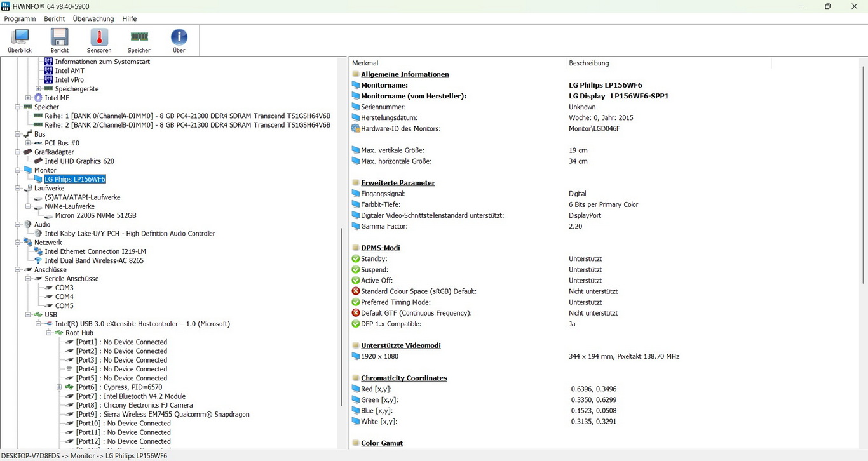Open the Programm menu
This screenshot has width=868, height=461.
[x=20, y=19]
